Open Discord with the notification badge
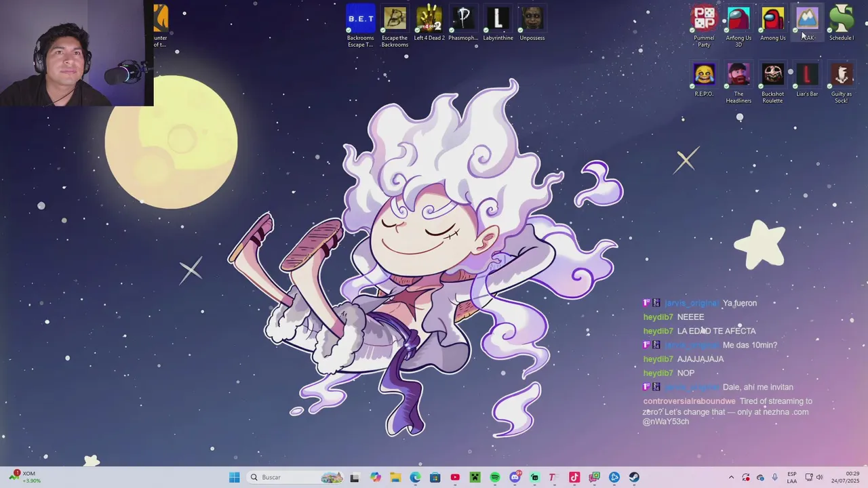Image resolution: width=868 pixels, height=488 pixels. pyautogui.click(x=515, y=477)
